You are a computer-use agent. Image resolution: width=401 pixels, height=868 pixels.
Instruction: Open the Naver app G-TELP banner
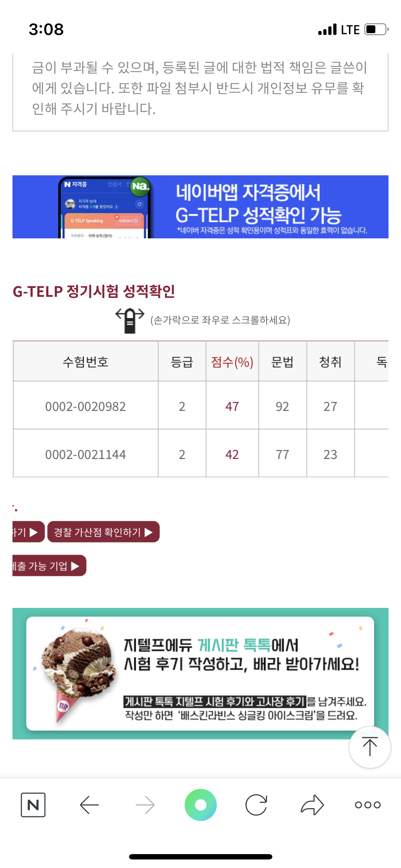tap(200, 207)
